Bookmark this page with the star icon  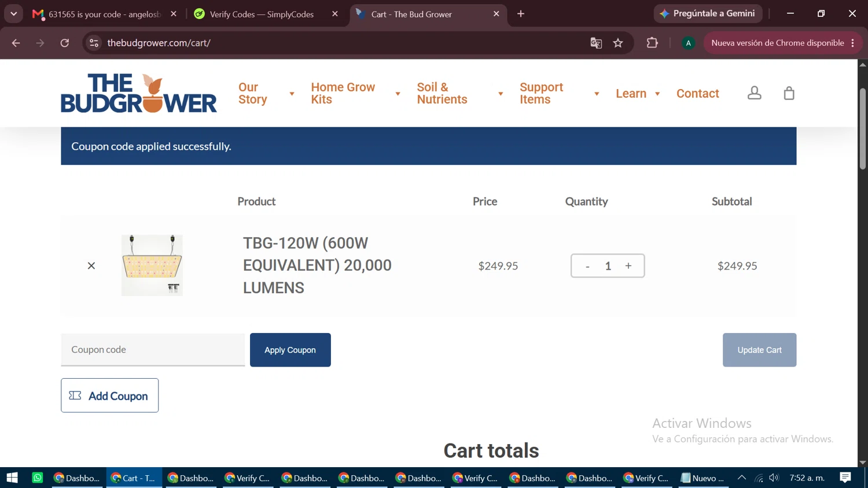click(x=618, y=43)
